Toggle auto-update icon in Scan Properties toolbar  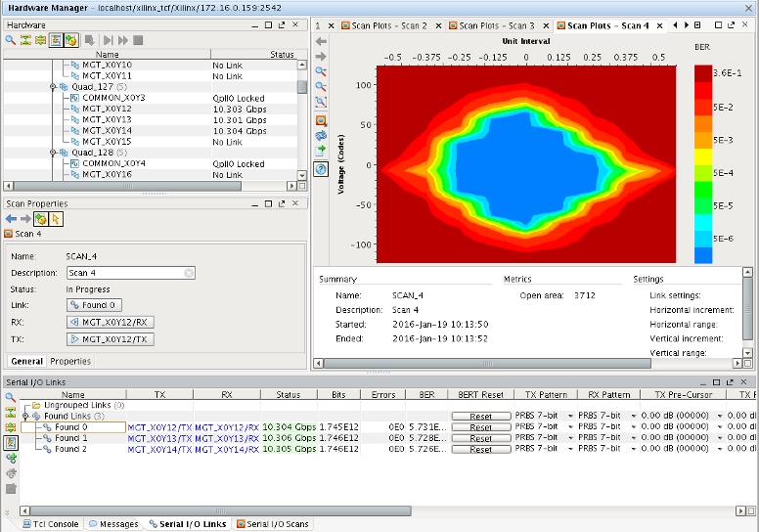(41, 219)
